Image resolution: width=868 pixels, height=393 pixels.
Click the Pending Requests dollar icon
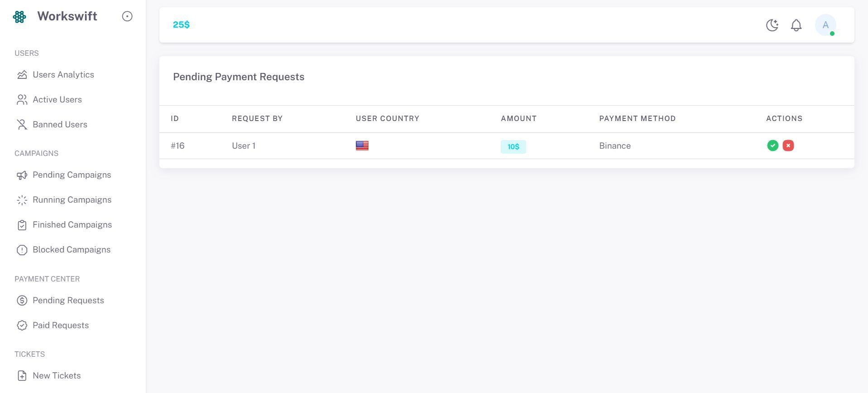tap(22, 301)
